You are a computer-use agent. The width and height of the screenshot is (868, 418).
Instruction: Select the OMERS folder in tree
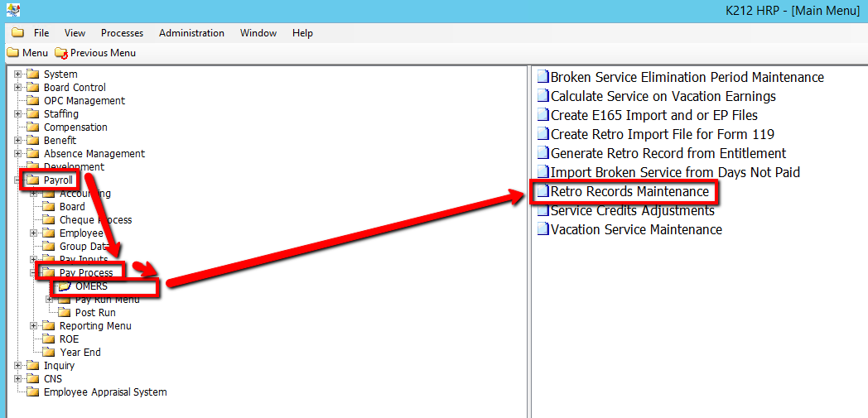click(x=91, y=286)
